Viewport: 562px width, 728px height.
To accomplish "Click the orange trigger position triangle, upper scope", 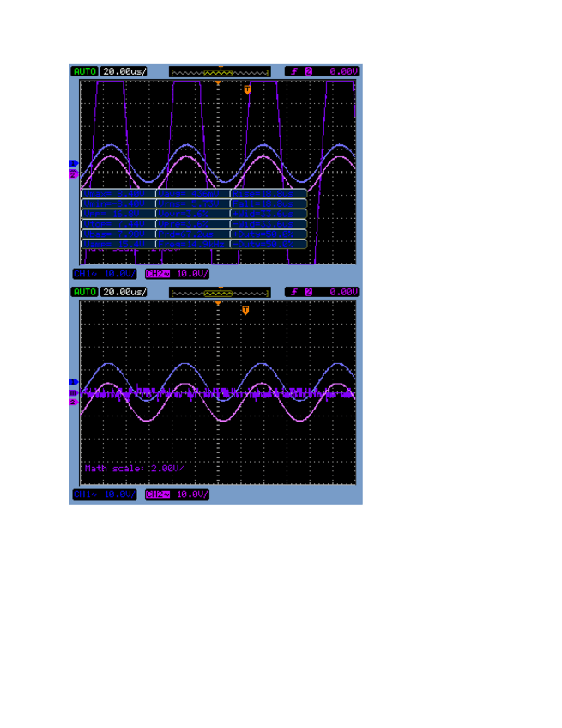I will 218,83.
